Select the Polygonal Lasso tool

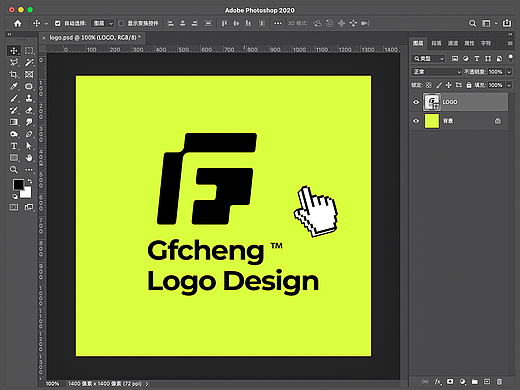pos(14,62)
